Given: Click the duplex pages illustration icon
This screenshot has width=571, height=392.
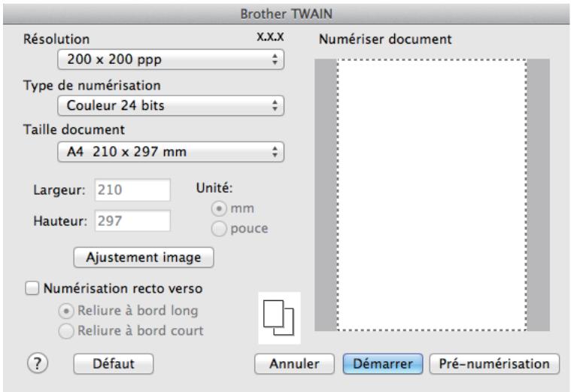Looking at the screenshot, I should pos(279,318).
